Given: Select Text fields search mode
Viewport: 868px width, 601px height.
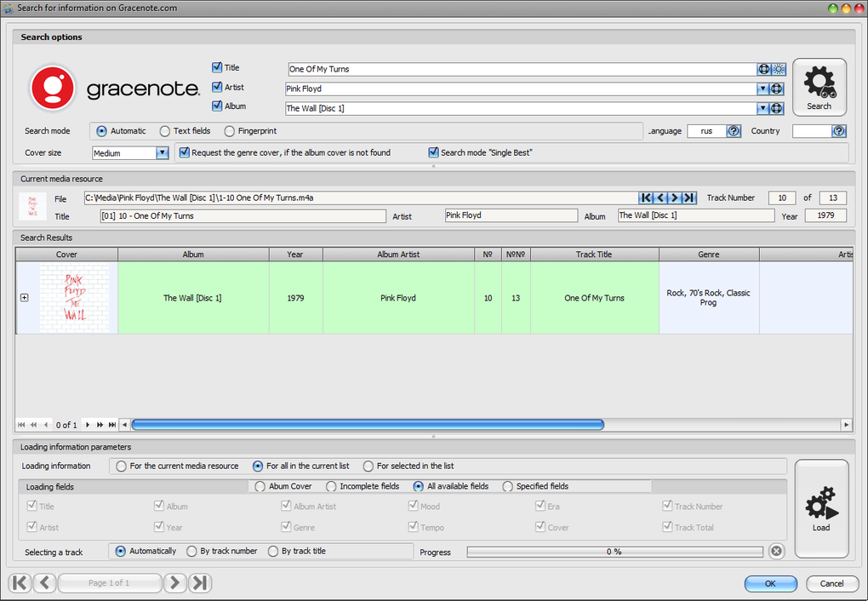Looking at the screenshot, I should pos(164,131).
